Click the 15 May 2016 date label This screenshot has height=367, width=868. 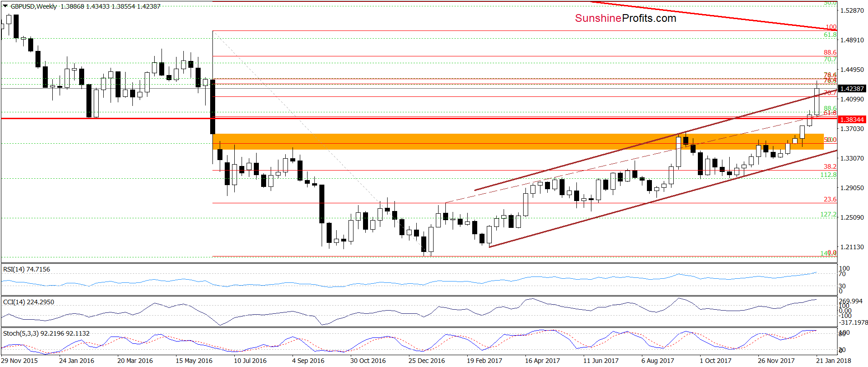tap(194, 361)
